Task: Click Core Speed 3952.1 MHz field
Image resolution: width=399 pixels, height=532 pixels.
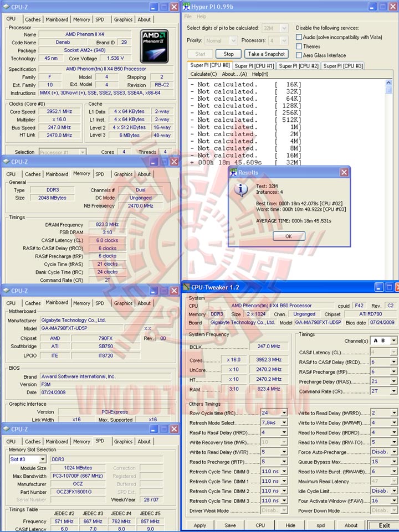Action: click(59, 111)
